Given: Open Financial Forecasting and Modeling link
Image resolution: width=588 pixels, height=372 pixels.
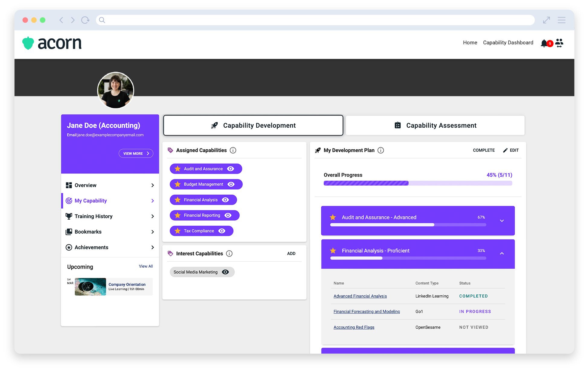Looking at the screenshot, I should [x=366, y=311].
